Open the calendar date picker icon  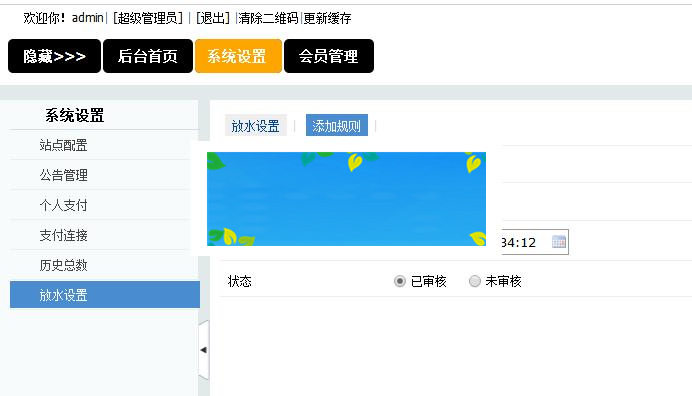(x=559, y=242)
